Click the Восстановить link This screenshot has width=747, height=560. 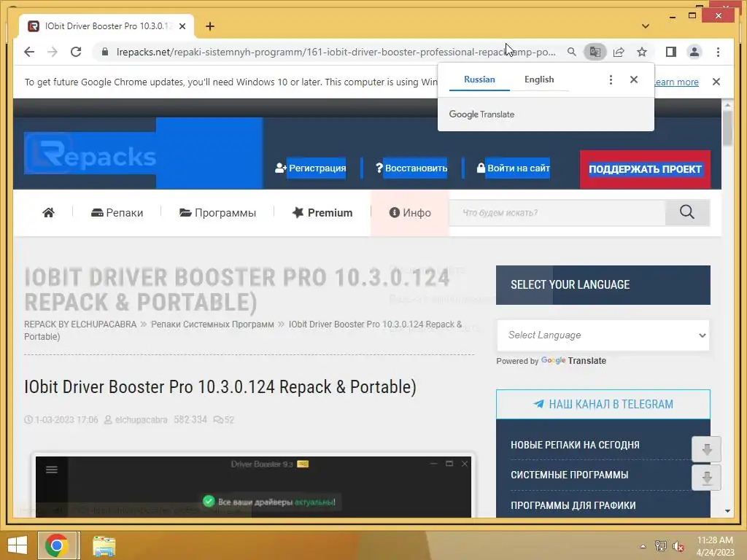coord(411,168)
